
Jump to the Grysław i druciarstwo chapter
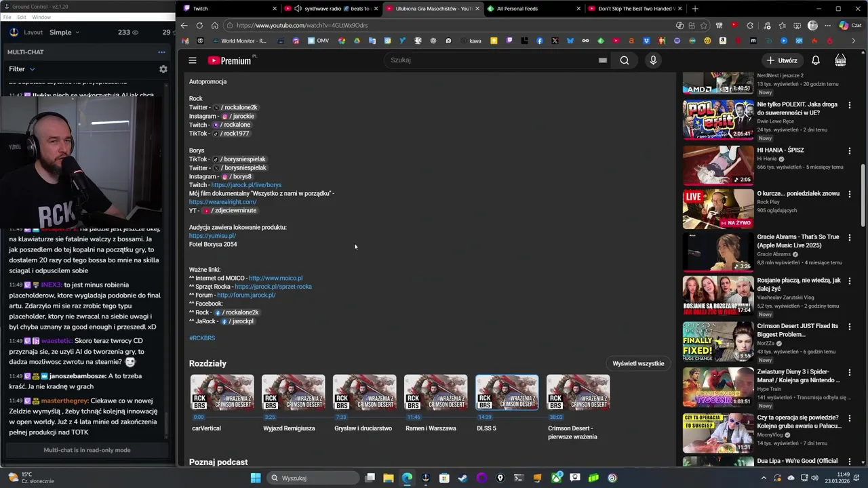[365, 392]
